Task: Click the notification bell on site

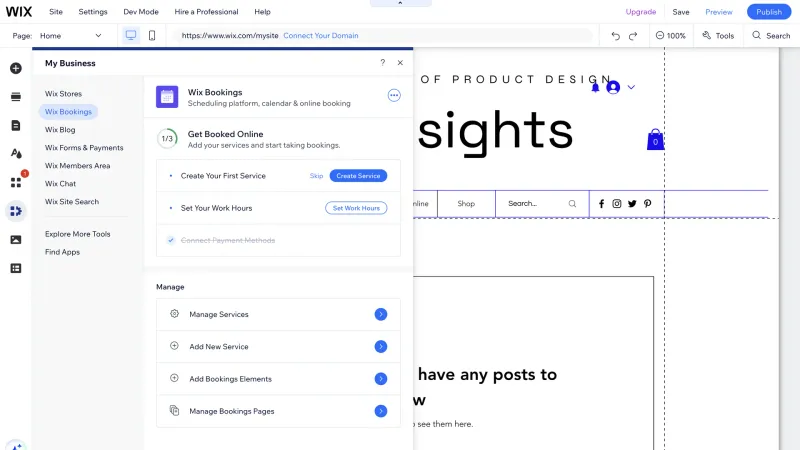Action: tap(595, 87)
